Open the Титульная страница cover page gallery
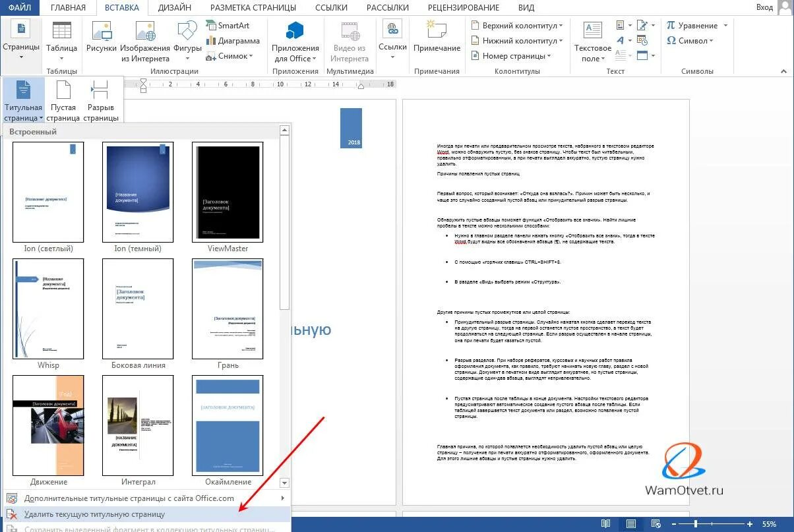 23,100
